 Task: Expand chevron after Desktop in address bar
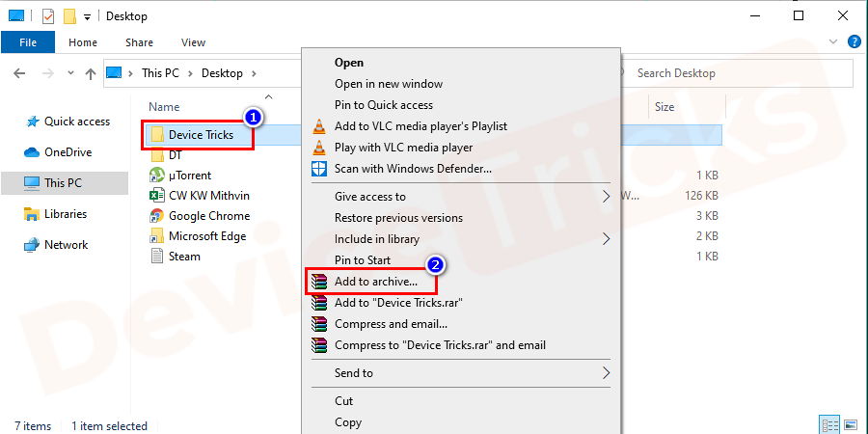[x=254, y=73]
